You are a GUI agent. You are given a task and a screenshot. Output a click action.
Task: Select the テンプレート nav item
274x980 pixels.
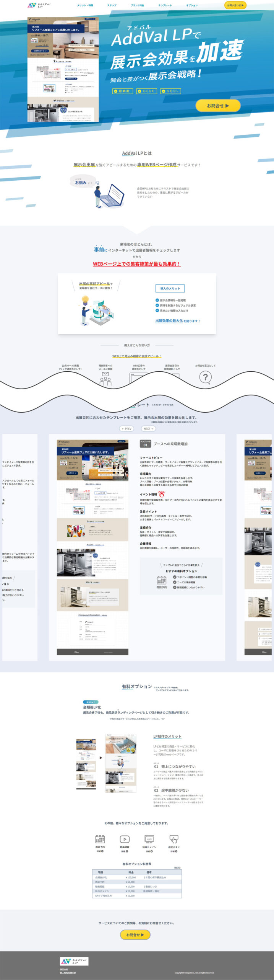coord(165,5)
